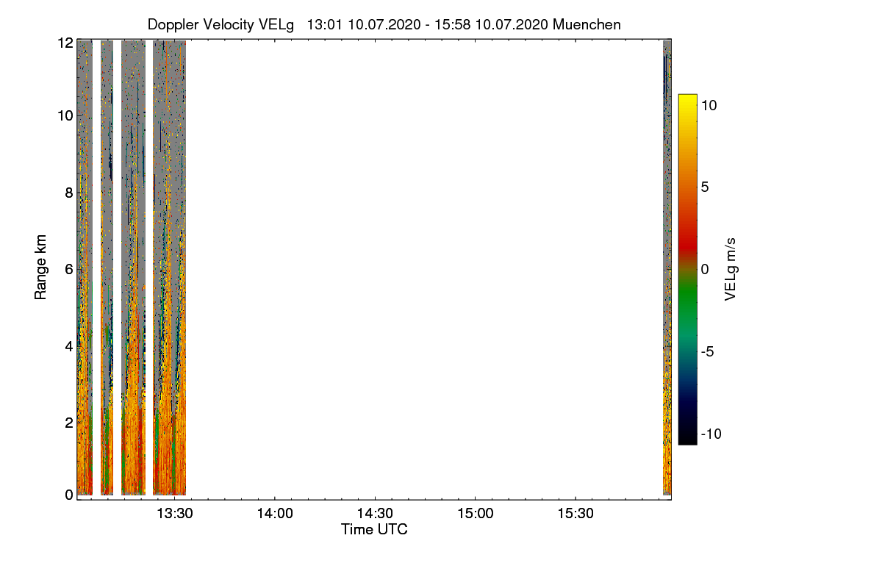Click the range axis label 0

(x=69, y=495)
